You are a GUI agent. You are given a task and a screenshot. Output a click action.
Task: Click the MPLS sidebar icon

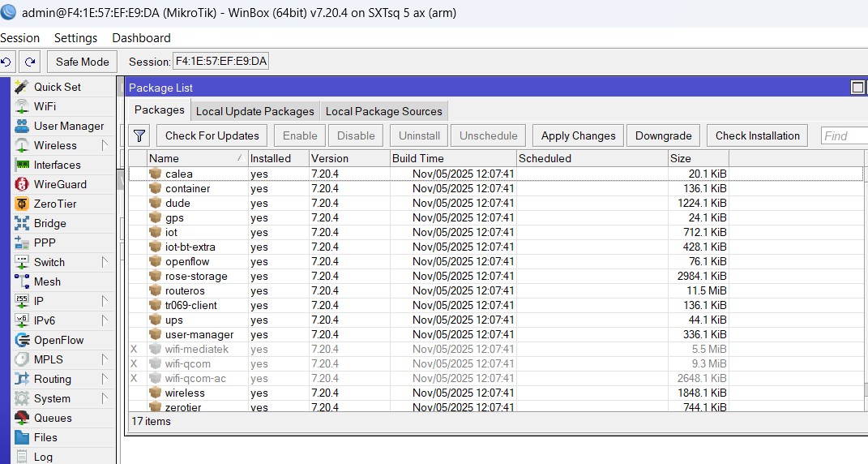pos(22,359)
